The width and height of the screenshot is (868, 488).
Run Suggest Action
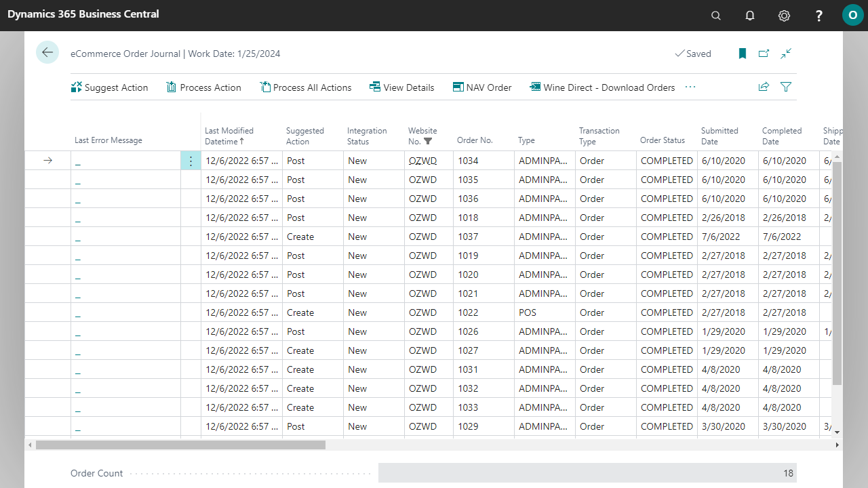(109, 87)
